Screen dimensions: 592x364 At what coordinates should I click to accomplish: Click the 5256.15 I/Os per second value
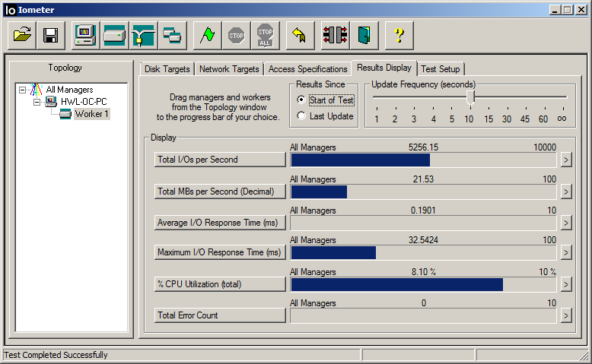(x=423, y=147)
